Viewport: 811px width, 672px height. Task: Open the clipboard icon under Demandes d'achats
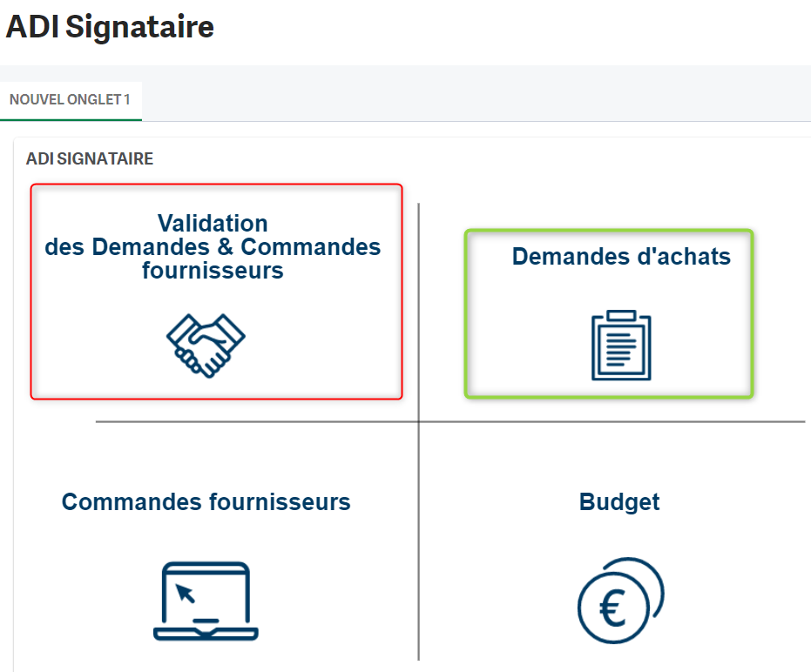621,346
